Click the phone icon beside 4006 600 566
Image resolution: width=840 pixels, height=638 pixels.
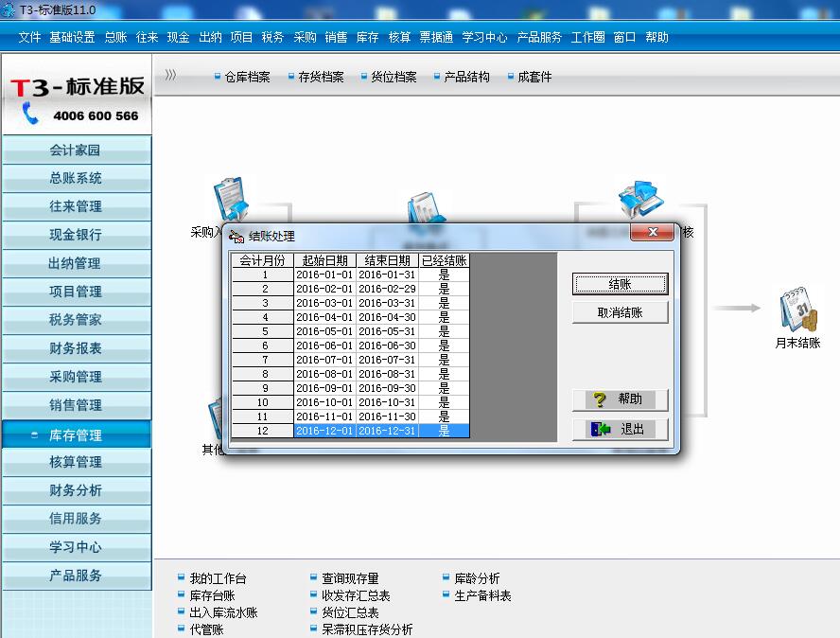tap(31, 115)
